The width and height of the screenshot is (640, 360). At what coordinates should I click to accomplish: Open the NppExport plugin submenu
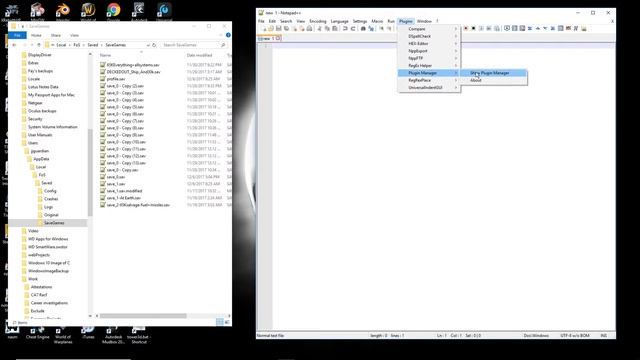[429, 51]
